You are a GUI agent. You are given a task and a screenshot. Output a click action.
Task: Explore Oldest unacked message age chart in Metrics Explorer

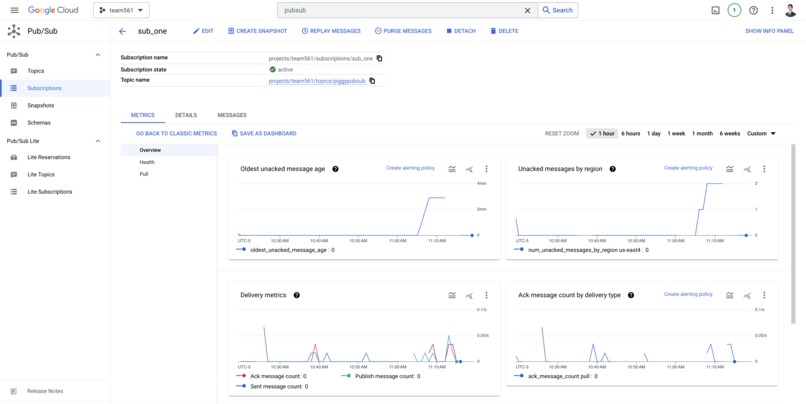coord(469,169)
